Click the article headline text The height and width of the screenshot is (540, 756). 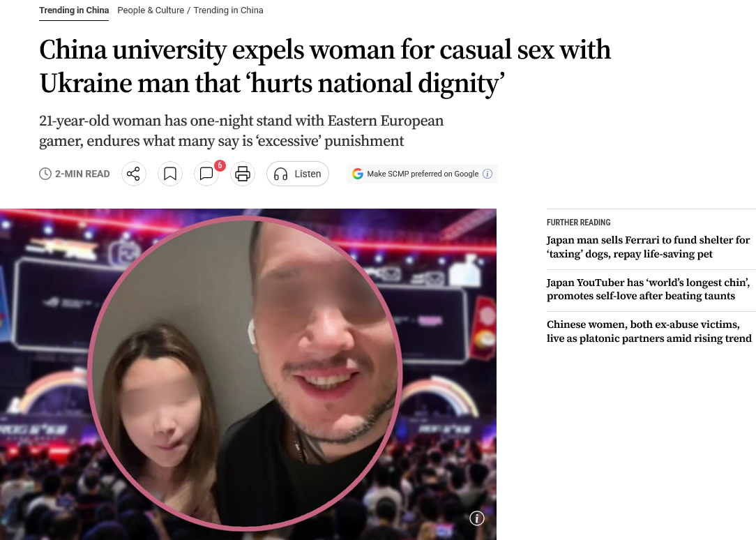point(325,66)
